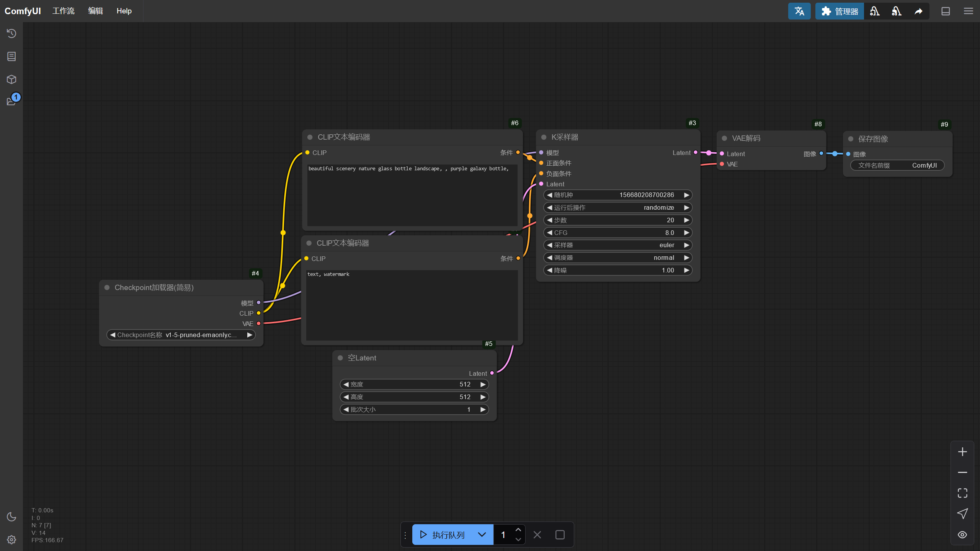The width and height of the screenshot is (980, 551).
Task: Open the model library cube icon
Action: pyautogui.click(x=11, y=79)
